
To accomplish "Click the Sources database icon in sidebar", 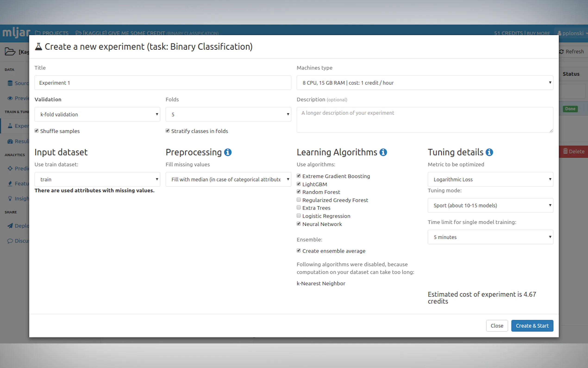I will [10, 83].
